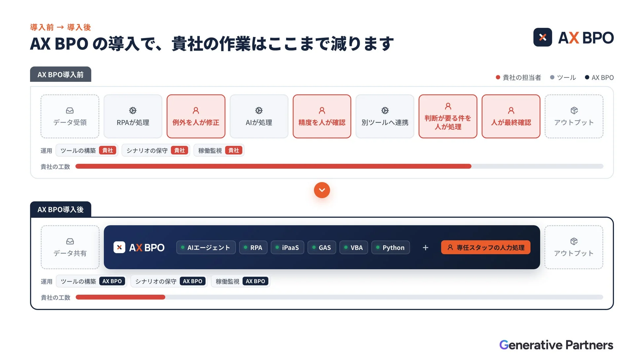This screenshot has height=362, width=644.
Task: Click the gear icon above 別ツールへ連携
Action: (x=385, y=110)
